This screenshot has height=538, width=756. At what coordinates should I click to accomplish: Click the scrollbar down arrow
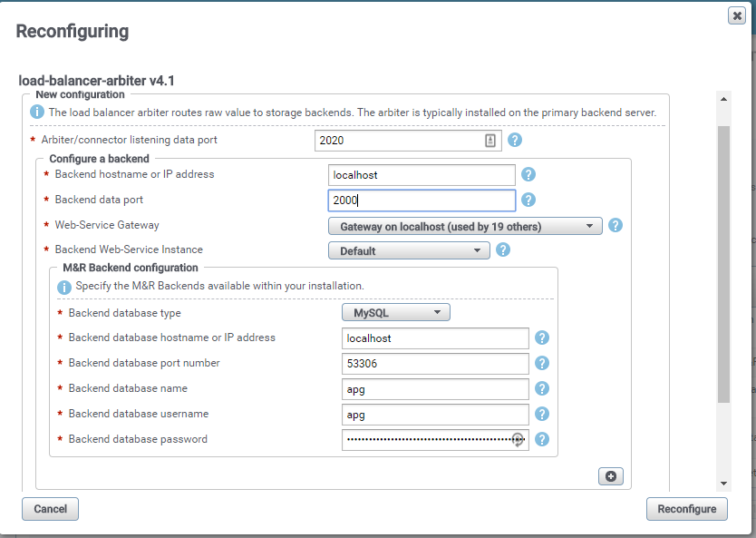pyautogui.click(x=723, y=484)
